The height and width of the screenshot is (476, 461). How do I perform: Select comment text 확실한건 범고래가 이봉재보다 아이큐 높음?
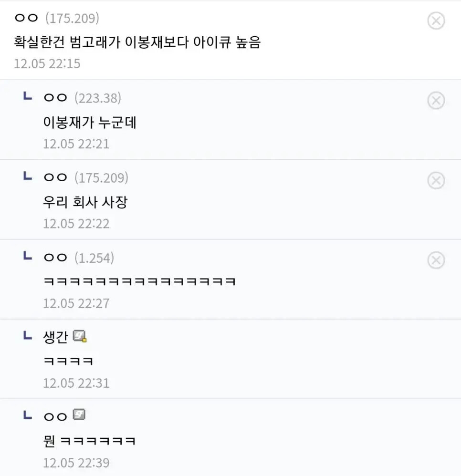tap(137, 42)
